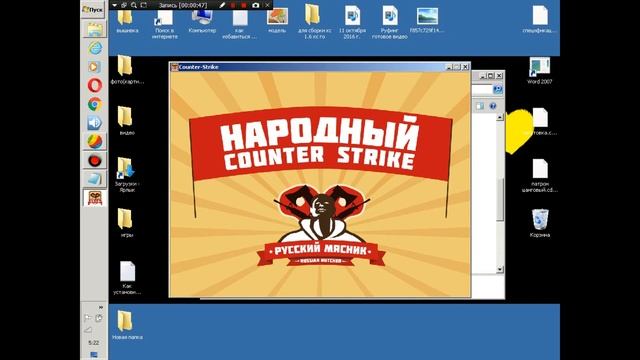Expand the recorder toolbar dropdown arrow

click(115, 5)
